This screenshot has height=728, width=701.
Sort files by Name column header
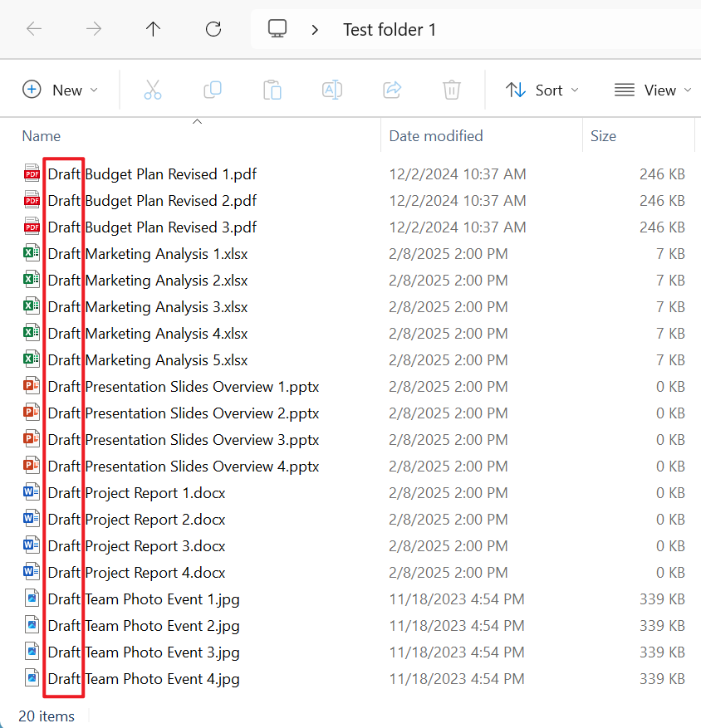(42, 136)
